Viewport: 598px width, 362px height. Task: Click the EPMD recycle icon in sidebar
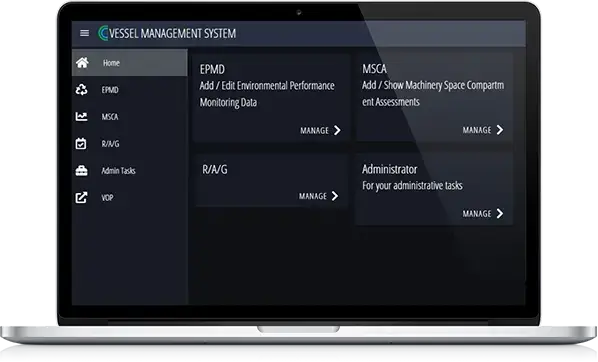coord(81,90)
